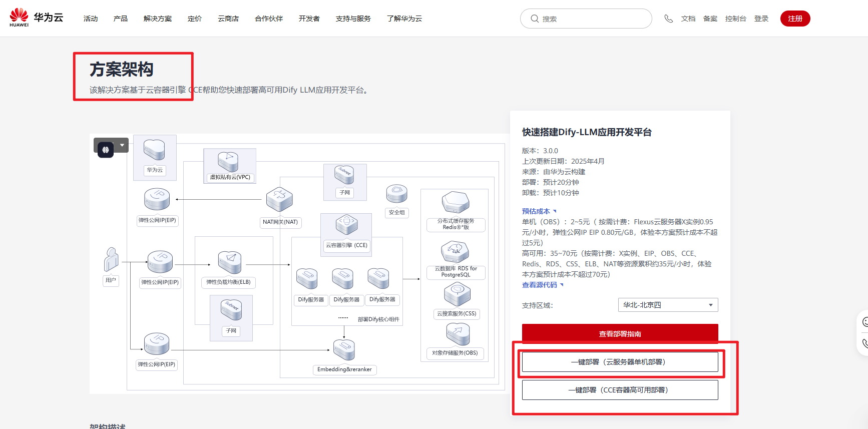Screen dimensions: 868x429
Task: Click the 分布式缓存服务 Redis icon
Action: tap(456, 203)
